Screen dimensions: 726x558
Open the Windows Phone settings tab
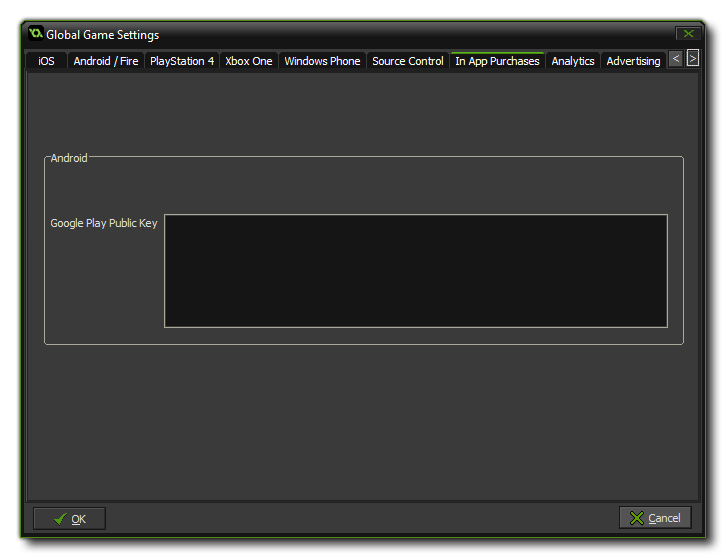[322, 61]
